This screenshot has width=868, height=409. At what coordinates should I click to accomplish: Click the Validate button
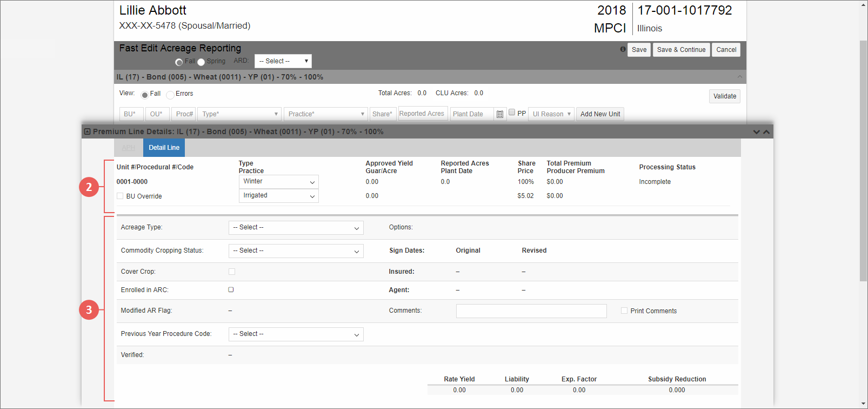[x=725, y=96]
